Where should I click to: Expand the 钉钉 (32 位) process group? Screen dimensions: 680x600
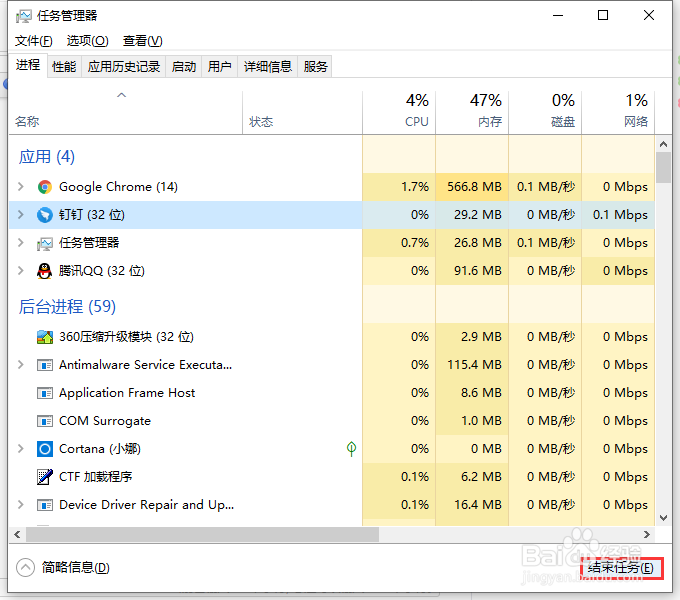[x=20, y=215]
